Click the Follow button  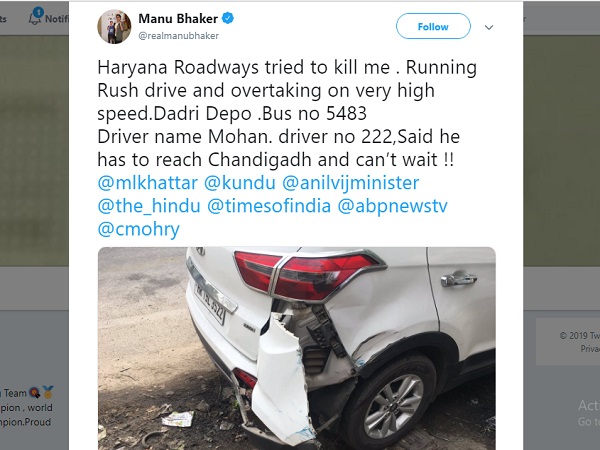pos(433,26)
